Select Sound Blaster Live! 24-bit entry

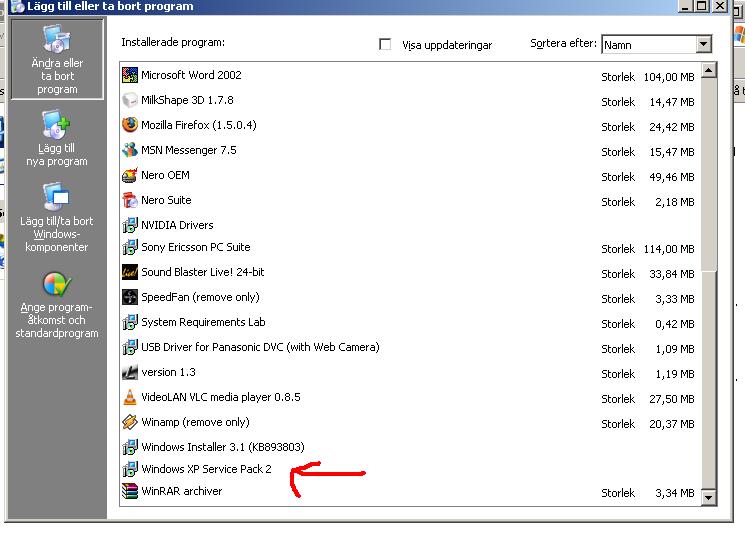click(x=411, y=273)
